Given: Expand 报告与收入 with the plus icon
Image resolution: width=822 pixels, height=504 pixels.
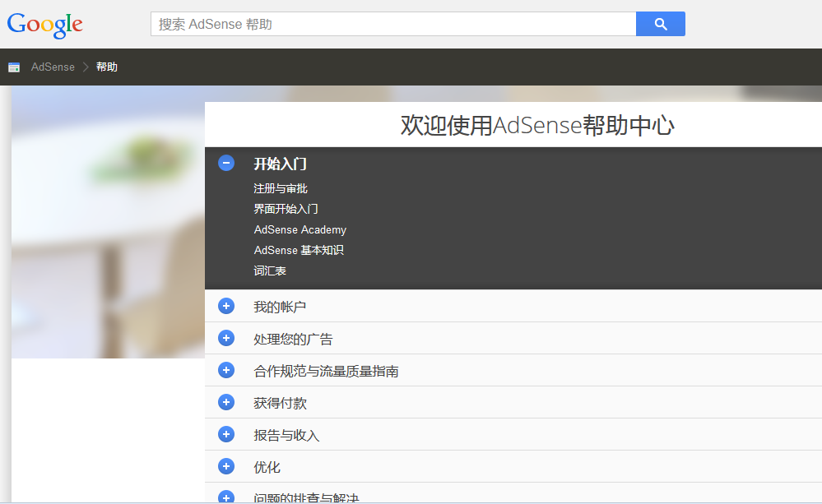Looking at the screenshot, I should coord(226,434).
